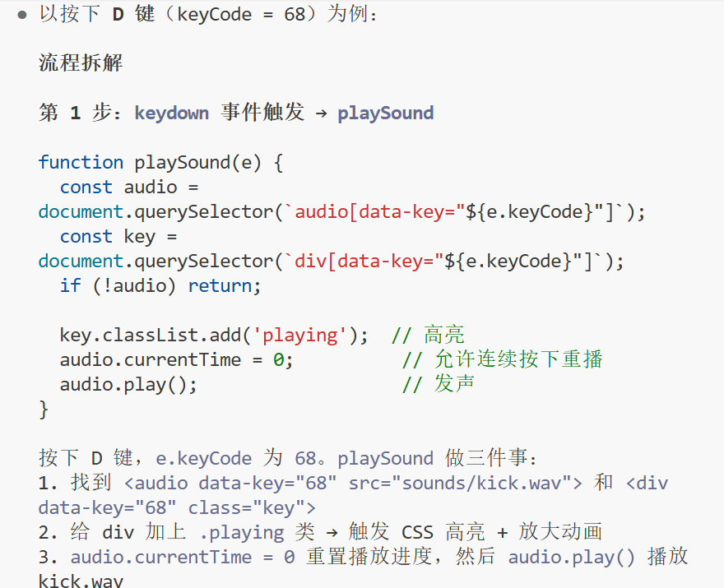Click the string 'div[data-key=' in the code

point(364,262)
